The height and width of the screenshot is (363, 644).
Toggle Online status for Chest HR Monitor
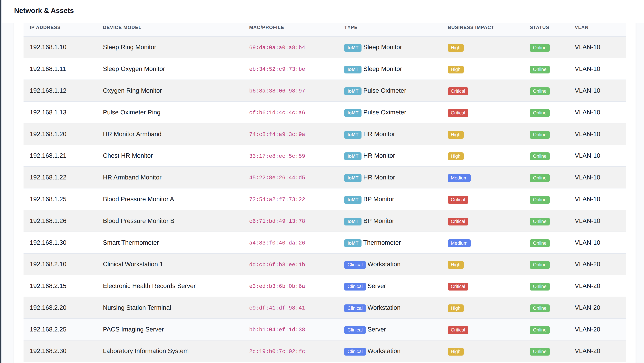click(x=539, y=156)
